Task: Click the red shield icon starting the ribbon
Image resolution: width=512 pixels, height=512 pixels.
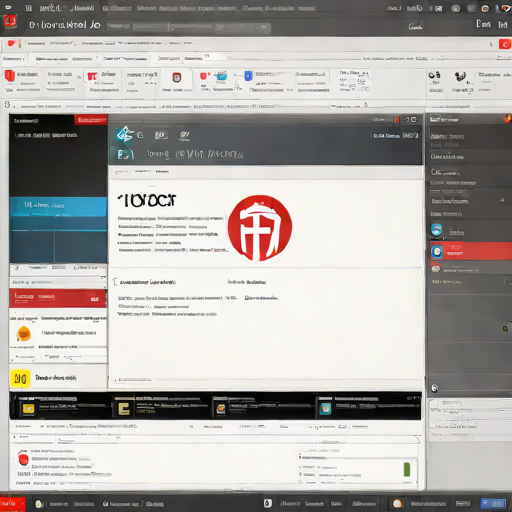Action: (10, 76)
